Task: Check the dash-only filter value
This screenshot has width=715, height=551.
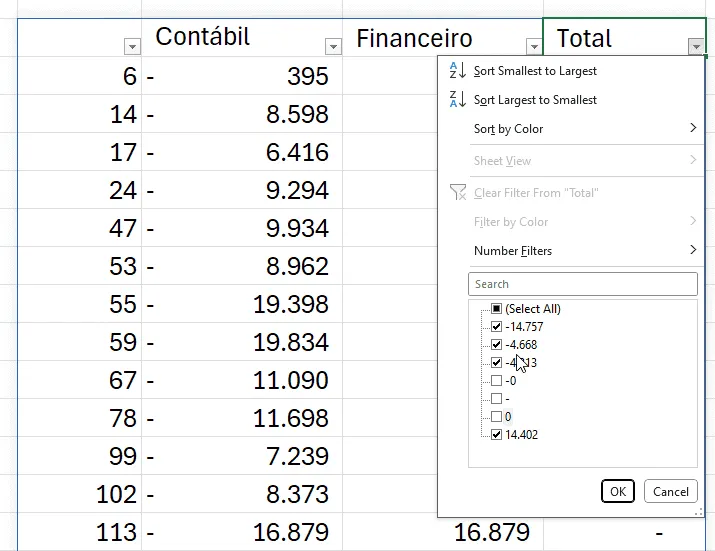Action: [497, 399]
